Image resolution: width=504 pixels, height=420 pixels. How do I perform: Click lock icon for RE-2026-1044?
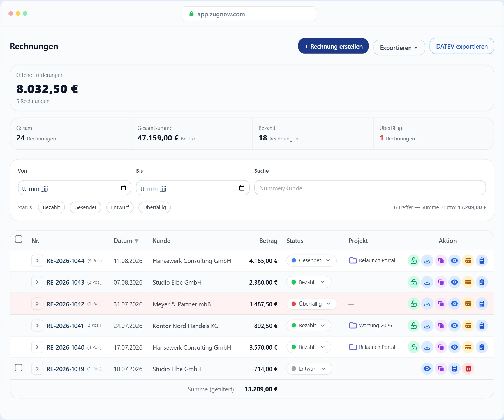[413, 261]
